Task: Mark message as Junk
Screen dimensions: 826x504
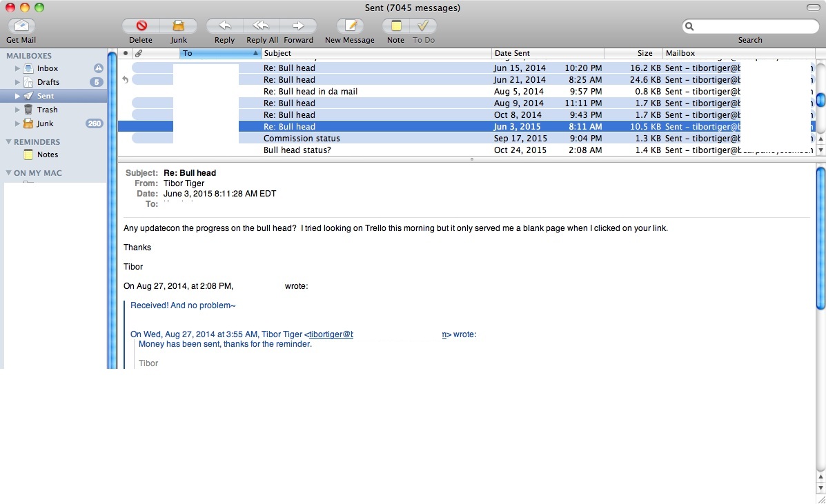Action: pyautogui.click(x=179, y=26)
